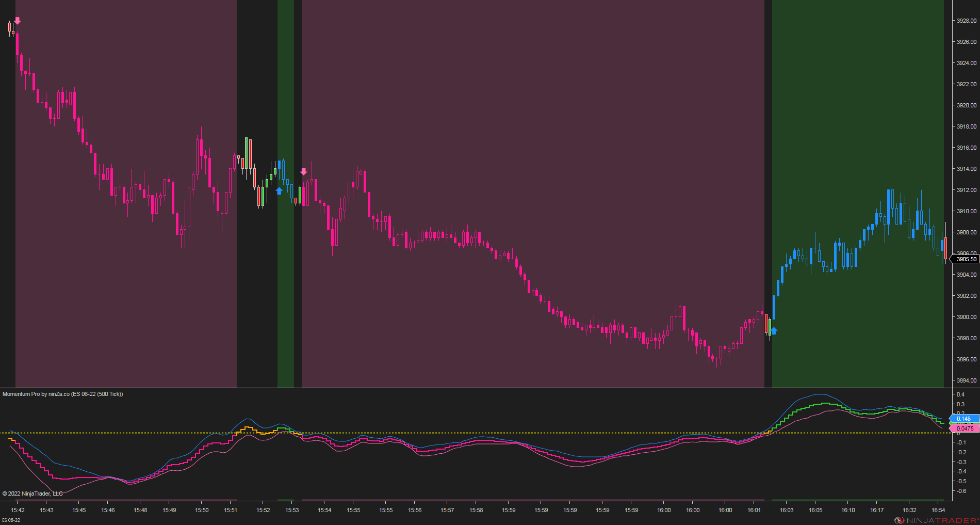Click the 3920.00 price axis label

coord(967,105)
